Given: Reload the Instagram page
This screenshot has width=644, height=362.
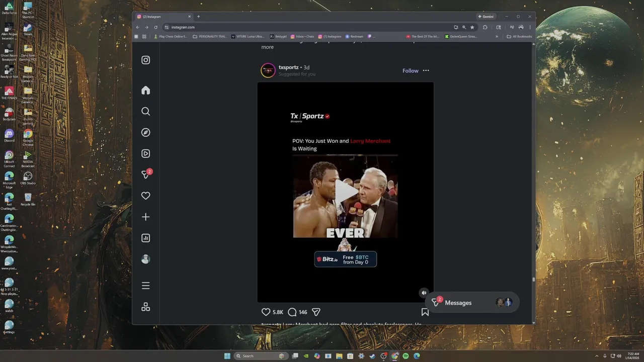Looking at the screenshot, I should (x=155, y=27).
